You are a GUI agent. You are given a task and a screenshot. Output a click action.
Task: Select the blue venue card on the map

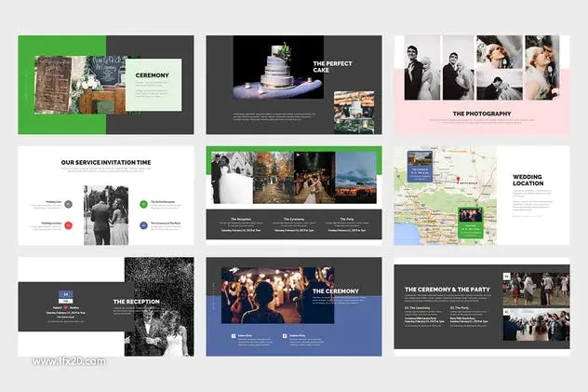point(420,166)
